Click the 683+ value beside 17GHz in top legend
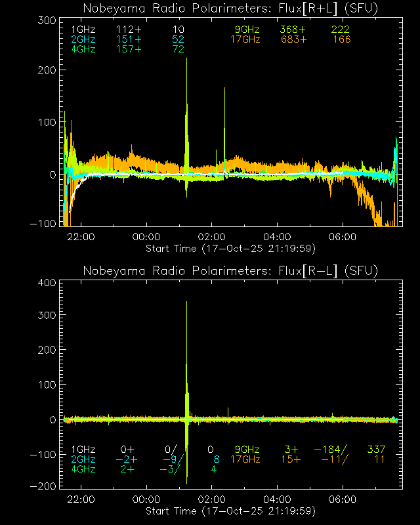The height and width of the screenshot is (525, 420). click(x=293, y=40)
